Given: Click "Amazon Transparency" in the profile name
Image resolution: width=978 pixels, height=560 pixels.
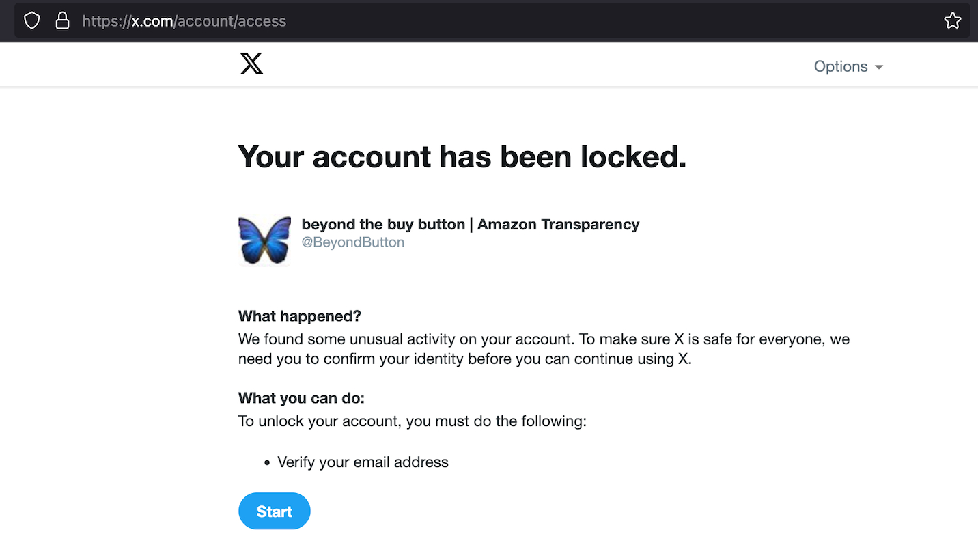Looking at the screenshot, I should coord(558,224).
